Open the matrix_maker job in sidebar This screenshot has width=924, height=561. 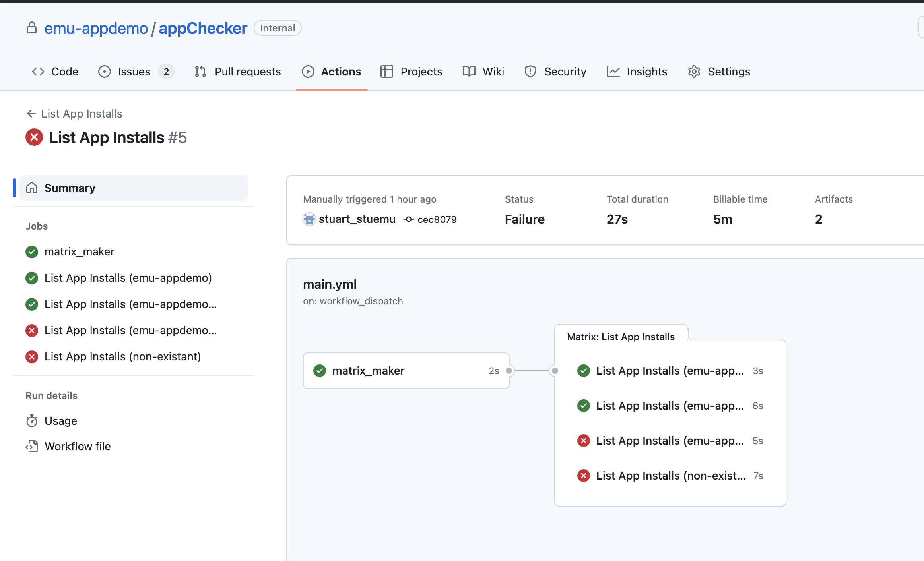(79, 251)
